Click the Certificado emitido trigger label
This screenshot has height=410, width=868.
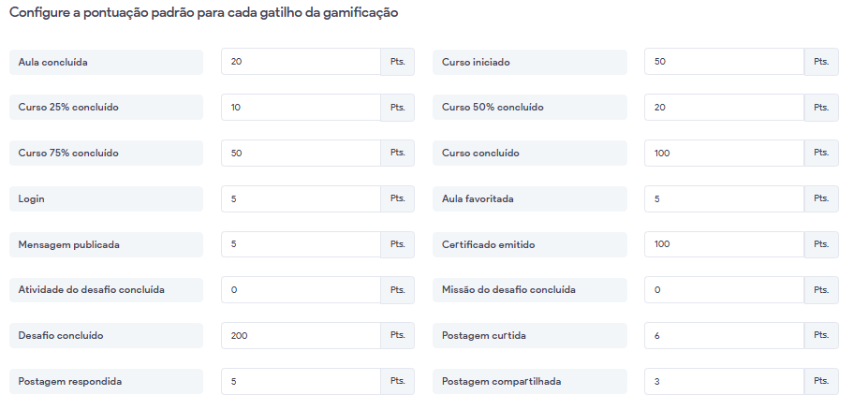529,245
